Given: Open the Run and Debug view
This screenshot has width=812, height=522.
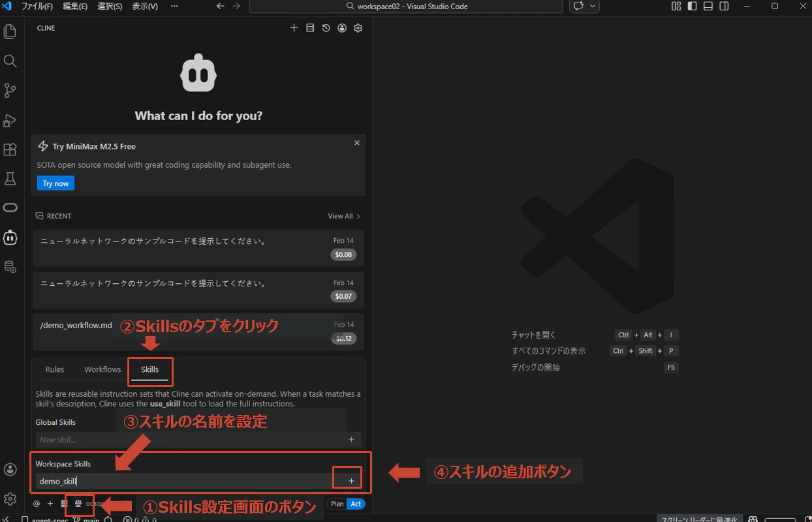Looking at the screenshot, I should [10, 120].
